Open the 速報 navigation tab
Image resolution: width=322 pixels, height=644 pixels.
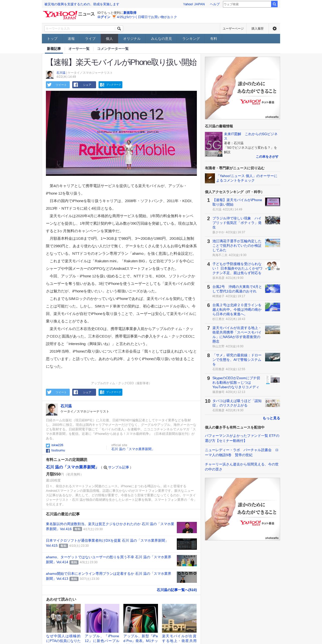click(x=71, y=39)
